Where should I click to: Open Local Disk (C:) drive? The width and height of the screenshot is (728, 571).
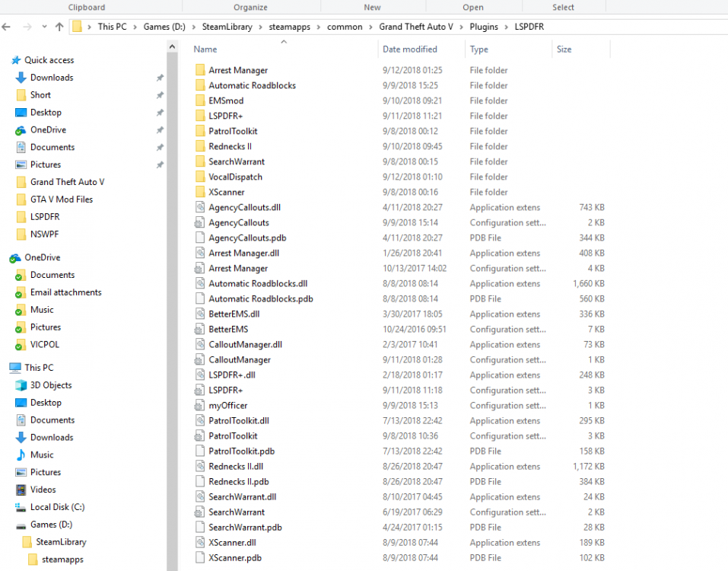(x=57, y=507)
